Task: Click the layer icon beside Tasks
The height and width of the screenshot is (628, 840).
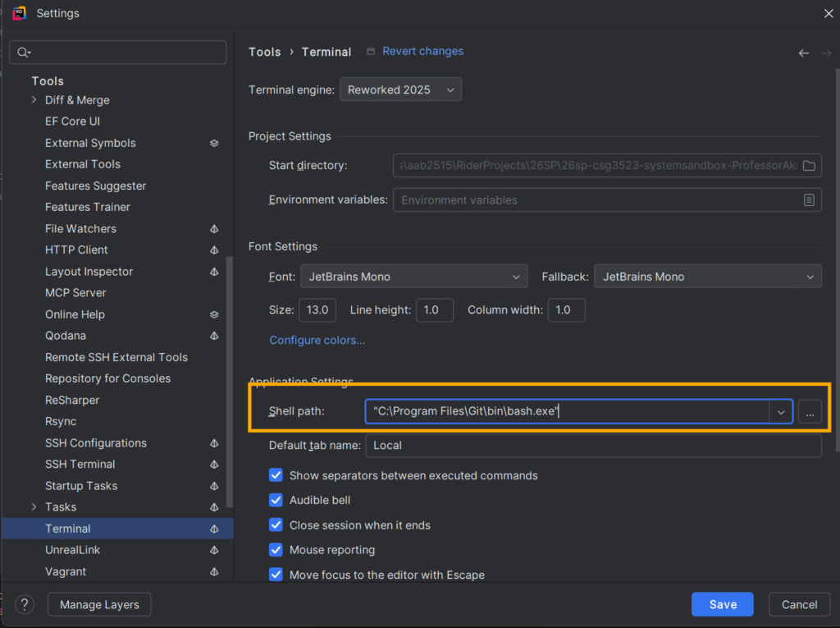Action: (214, 507)
